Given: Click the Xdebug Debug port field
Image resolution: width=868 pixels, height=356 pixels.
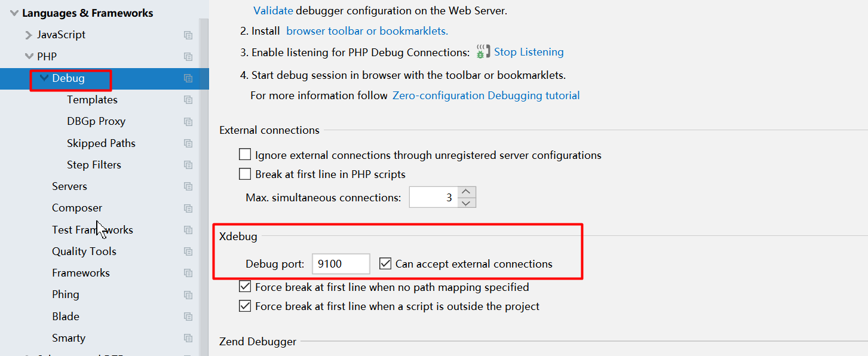Looking at the screenshot, I should click(341, 264).
